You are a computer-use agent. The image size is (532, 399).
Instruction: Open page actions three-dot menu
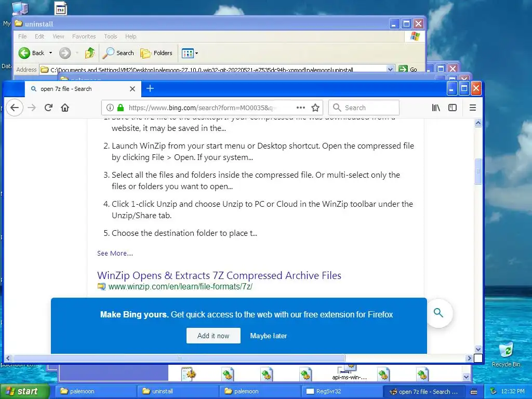[x=301, y=108]
